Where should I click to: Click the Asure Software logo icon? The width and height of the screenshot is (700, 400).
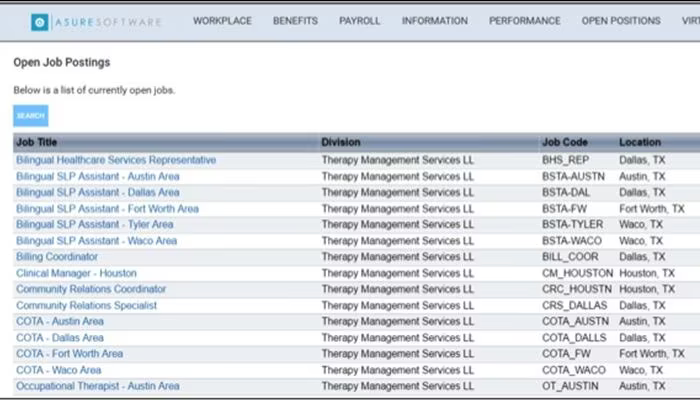[40, 22]
